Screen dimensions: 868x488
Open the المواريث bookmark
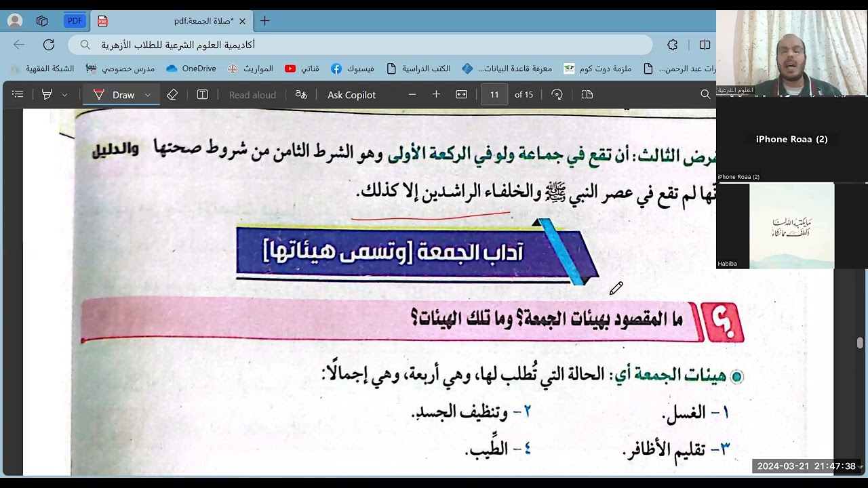click(x=250, y=68)
